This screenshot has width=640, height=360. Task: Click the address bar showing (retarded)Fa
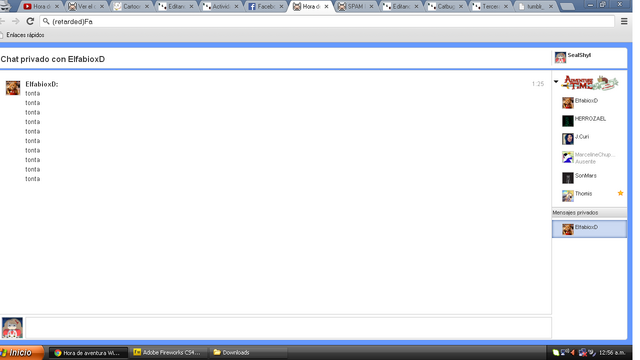pos(327,21)
